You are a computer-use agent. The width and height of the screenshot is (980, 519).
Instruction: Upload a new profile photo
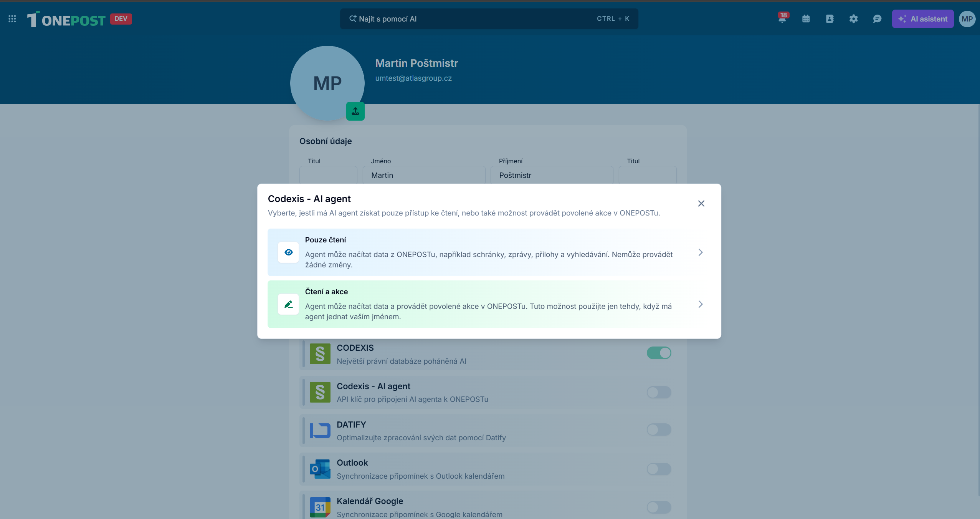[355, 111]
